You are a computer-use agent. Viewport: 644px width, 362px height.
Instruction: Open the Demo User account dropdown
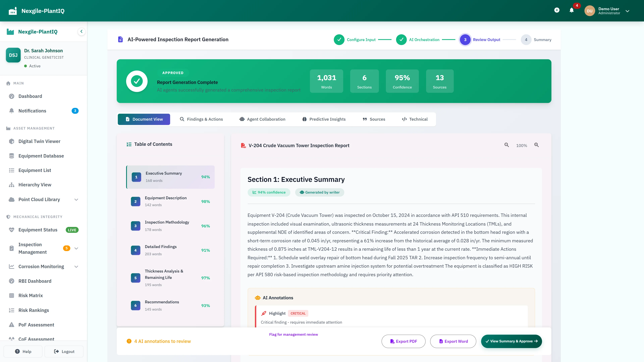[x=627, y=11]
